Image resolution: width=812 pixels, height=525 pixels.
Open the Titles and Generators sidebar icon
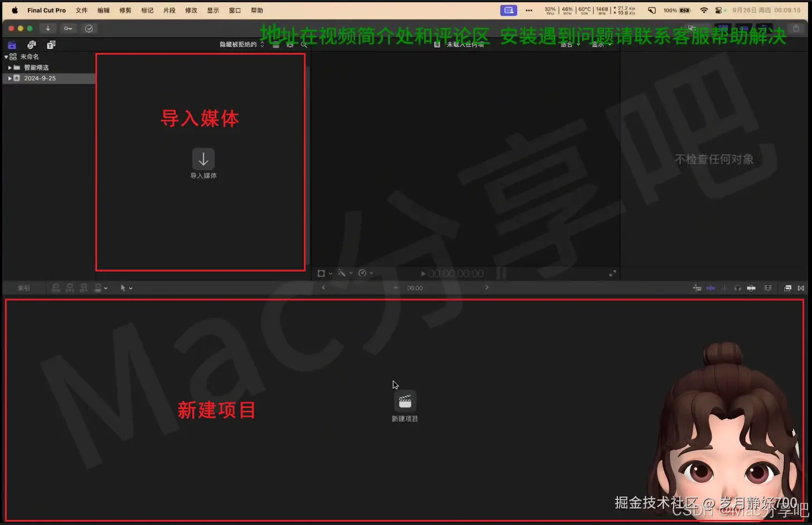click(x=50, y=45)
